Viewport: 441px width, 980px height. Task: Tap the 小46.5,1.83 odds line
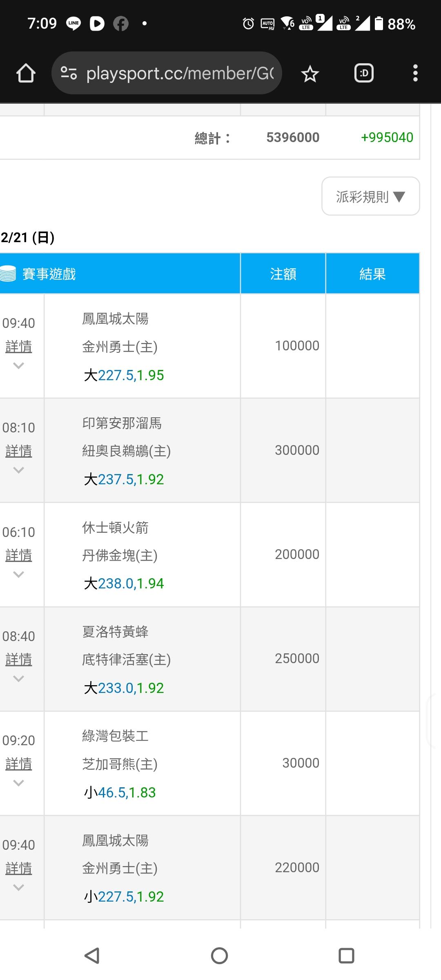point(120,793)
